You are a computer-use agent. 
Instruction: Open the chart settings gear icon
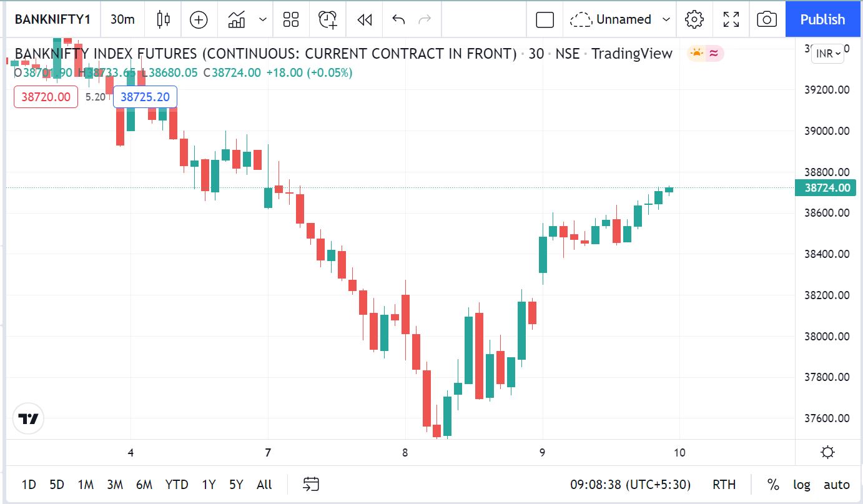click(694, 19)
